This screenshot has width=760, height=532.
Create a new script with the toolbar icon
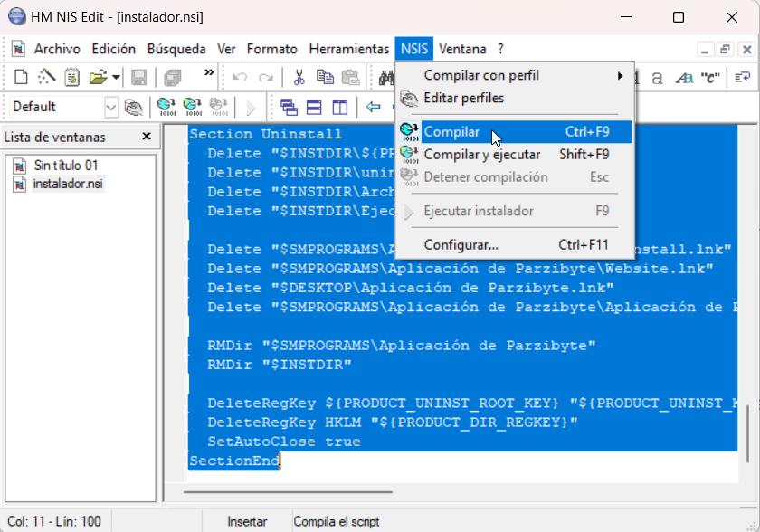(21, 77)
